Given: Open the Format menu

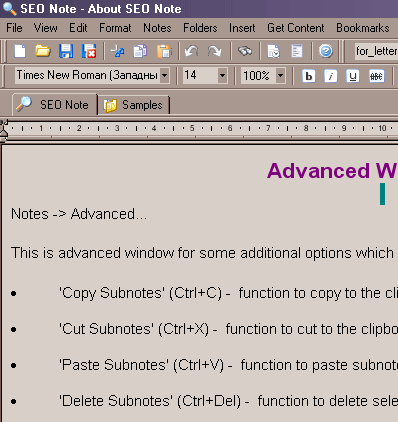Looking at the screenshot, I should tap(115, 28).
